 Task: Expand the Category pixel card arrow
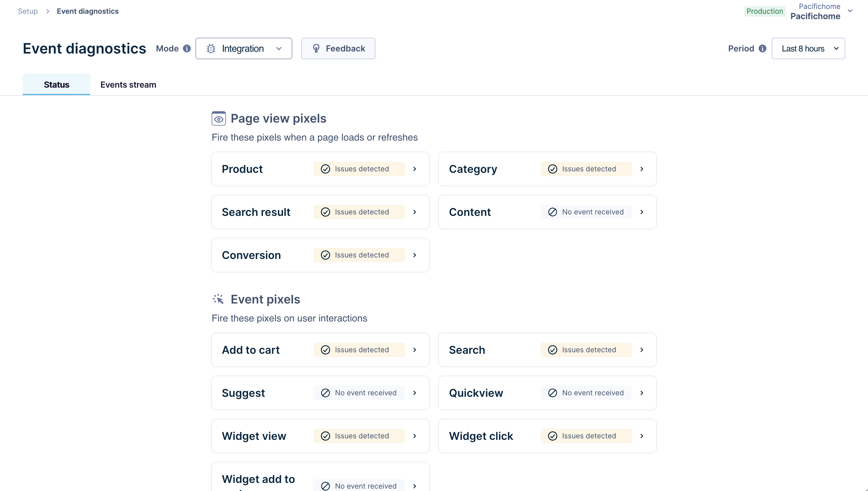[x=642, y=169]
